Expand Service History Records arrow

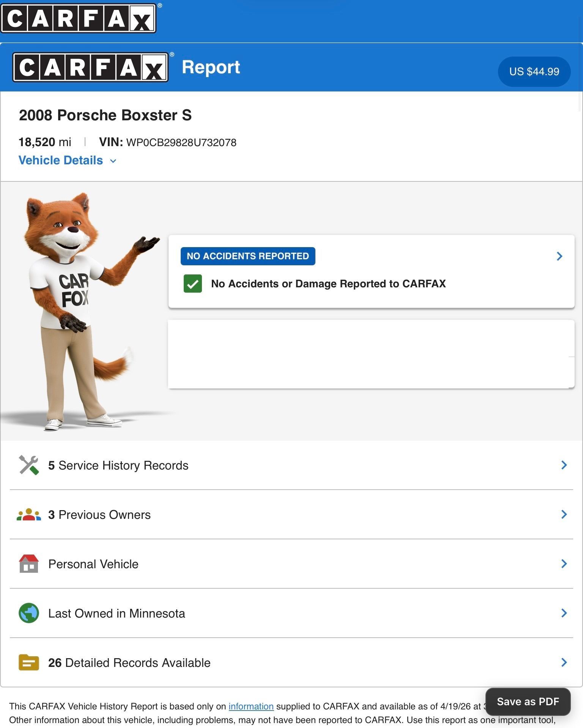564,465
